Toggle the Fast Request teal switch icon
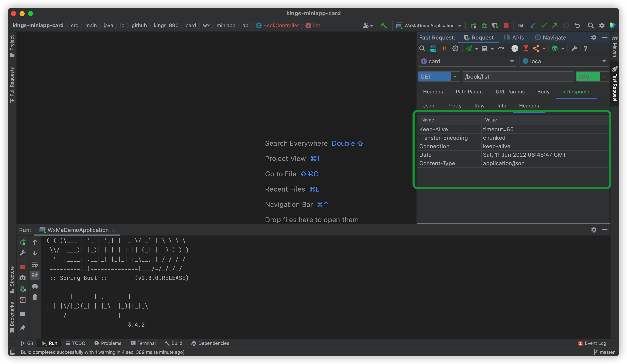 click(x=433, y=48)
